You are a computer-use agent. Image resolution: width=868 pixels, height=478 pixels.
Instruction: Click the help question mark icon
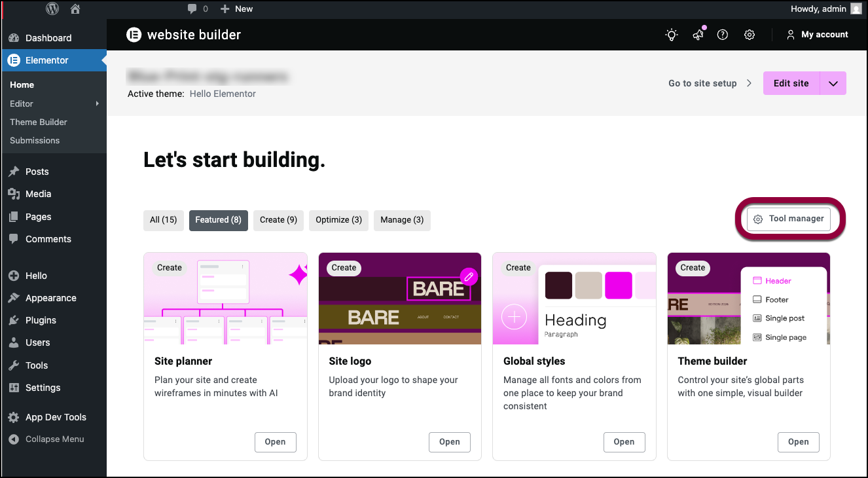click(x=723, y=35)
